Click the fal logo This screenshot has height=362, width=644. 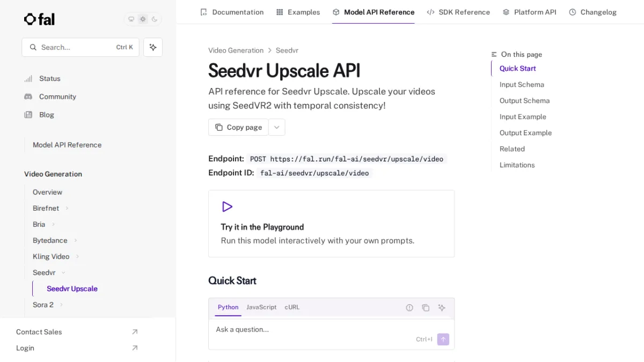[x=39, y=19]
